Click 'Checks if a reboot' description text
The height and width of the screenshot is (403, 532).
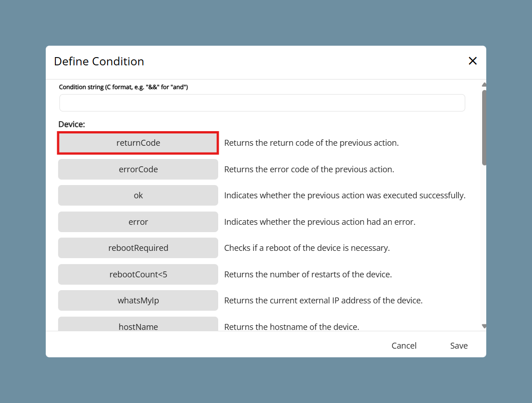(307, 248)
